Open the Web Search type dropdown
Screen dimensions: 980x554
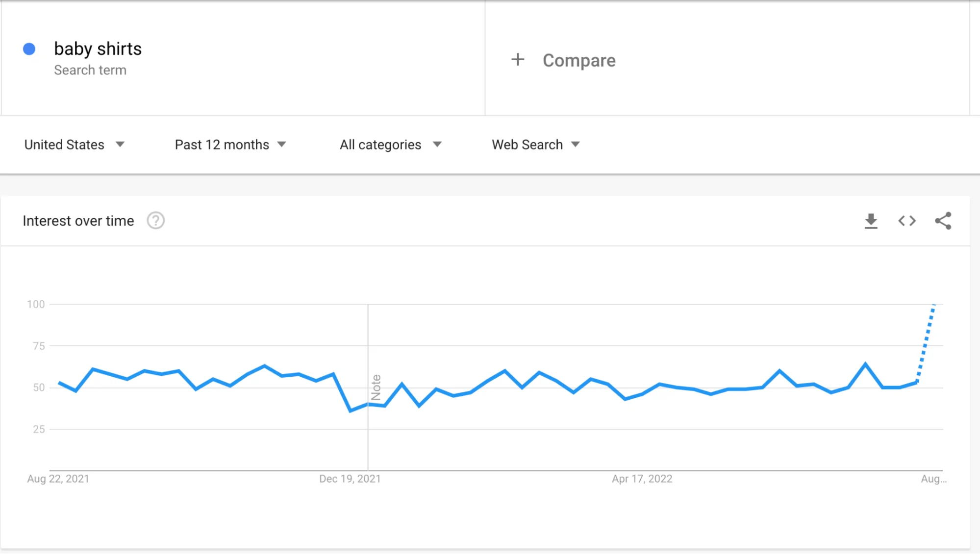coord(536,145)
